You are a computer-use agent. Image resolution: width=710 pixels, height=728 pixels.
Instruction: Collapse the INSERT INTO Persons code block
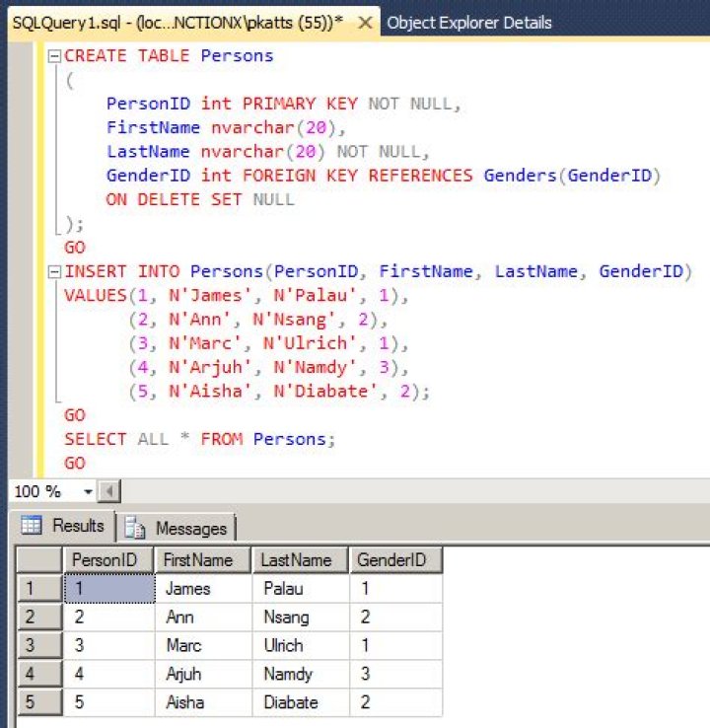click(x=54, y=271)
